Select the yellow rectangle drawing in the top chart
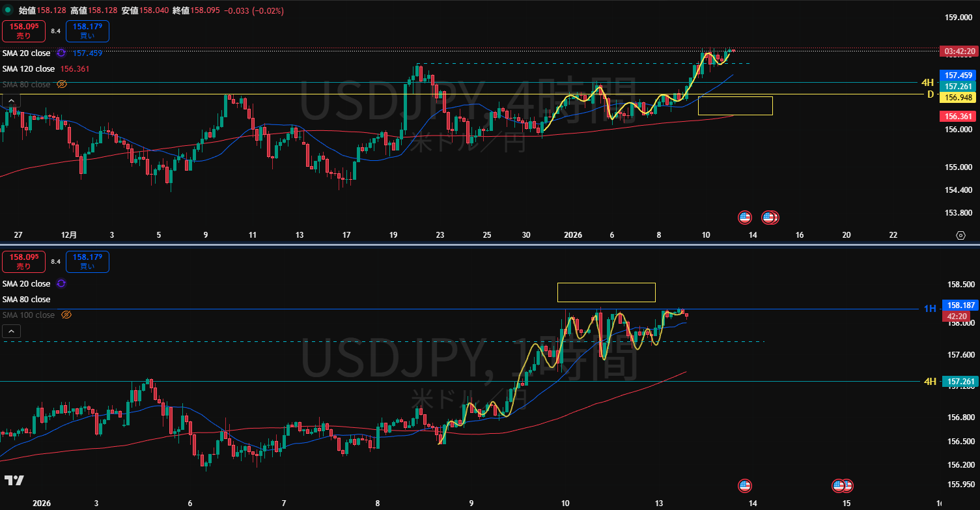980x510 pixels. [735, 97]
